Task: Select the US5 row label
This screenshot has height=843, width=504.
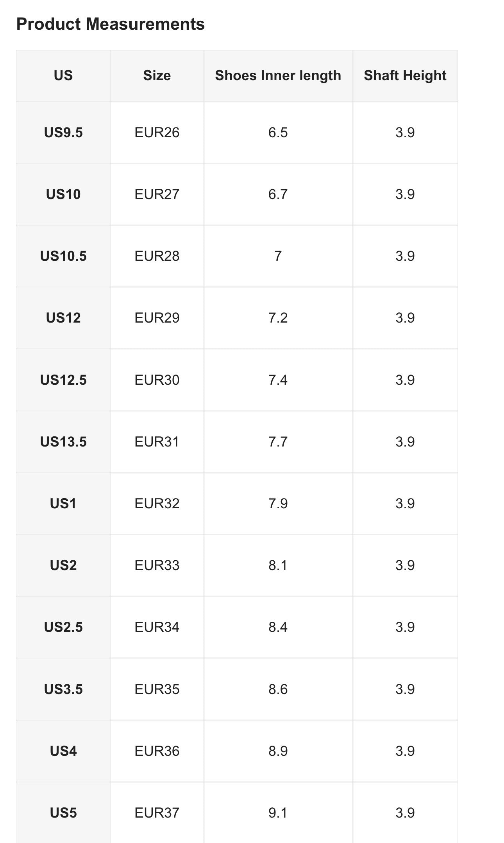Action: (63, 813)
